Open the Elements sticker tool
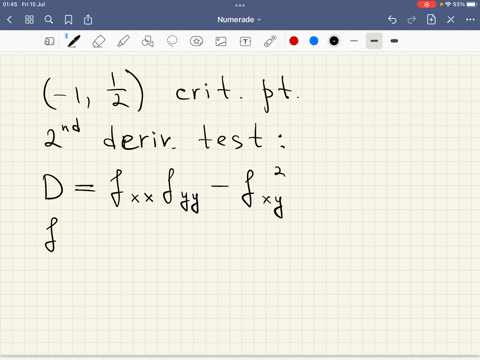This screenshot has height=360, width=480. [x=196, y=41]
